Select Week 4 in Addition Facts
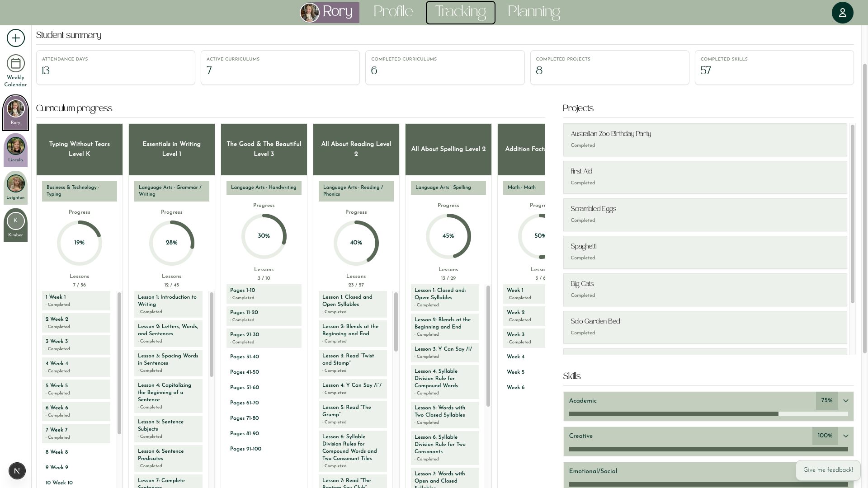Screen dimensions: 868x488 (524, 357)
